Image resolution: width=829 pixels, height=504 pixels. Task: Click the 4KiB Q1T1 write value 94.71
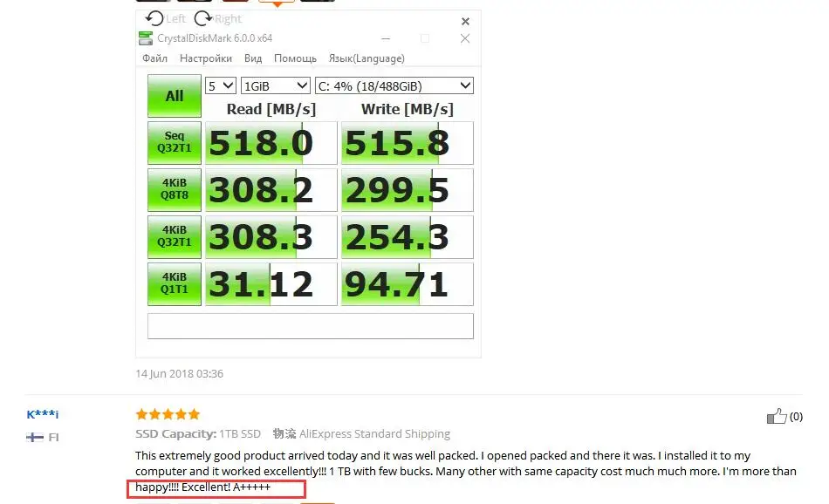[x=408, y=283]
